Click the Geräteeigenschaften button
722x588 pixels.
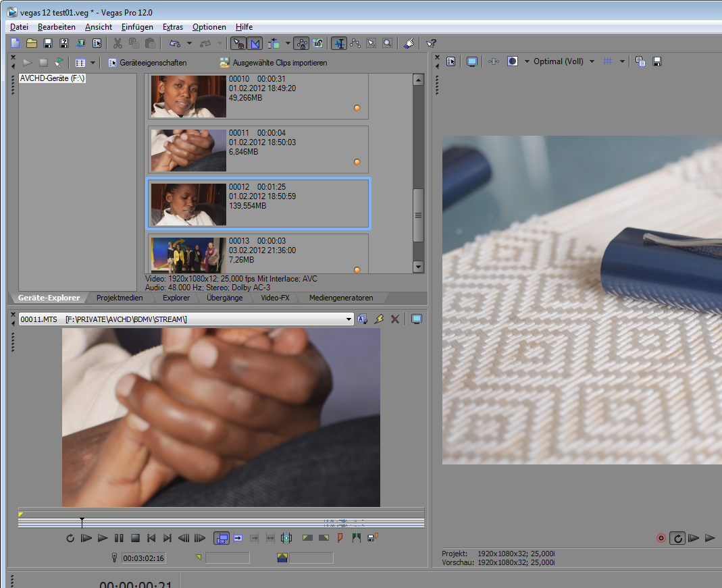(147, 63)
